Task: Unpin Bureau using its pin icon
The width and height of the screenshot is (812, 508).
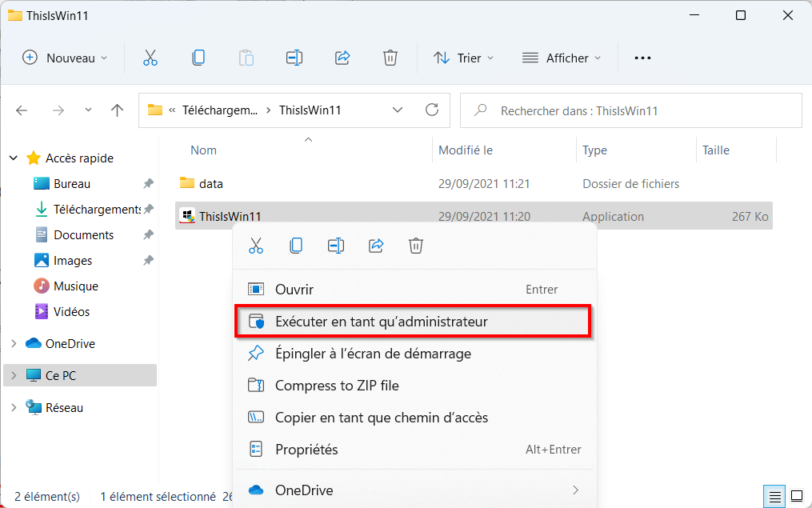Action: [x=148, y=183]
